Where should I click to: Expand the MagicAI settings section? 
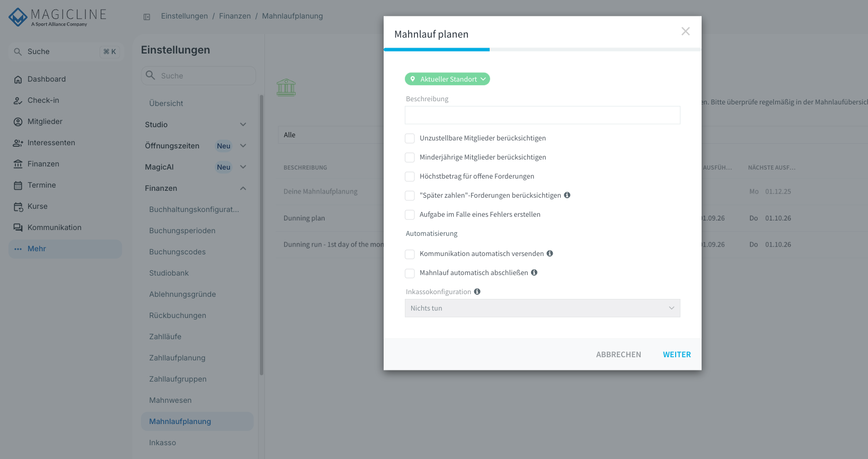[x=243, y=167]
